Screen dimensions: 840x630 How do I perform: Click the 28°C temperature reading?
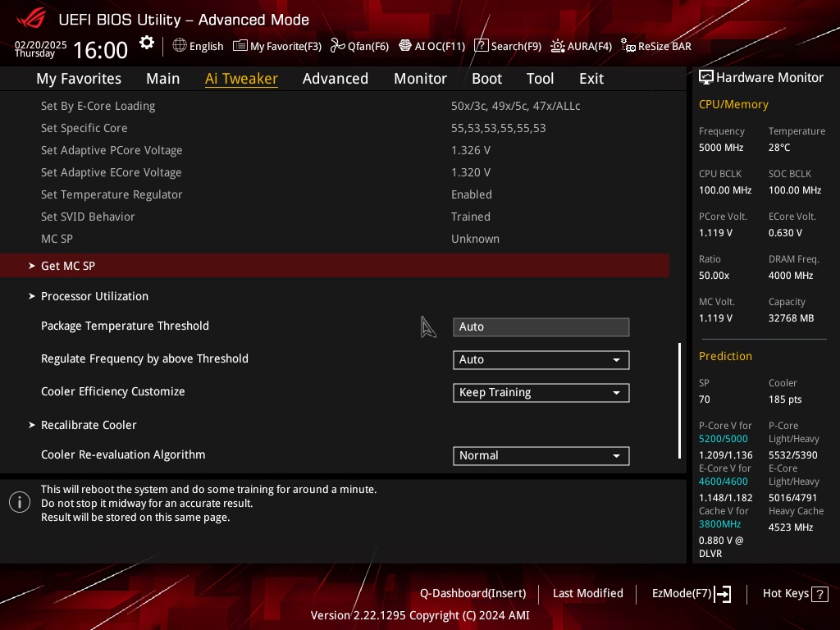779,148
